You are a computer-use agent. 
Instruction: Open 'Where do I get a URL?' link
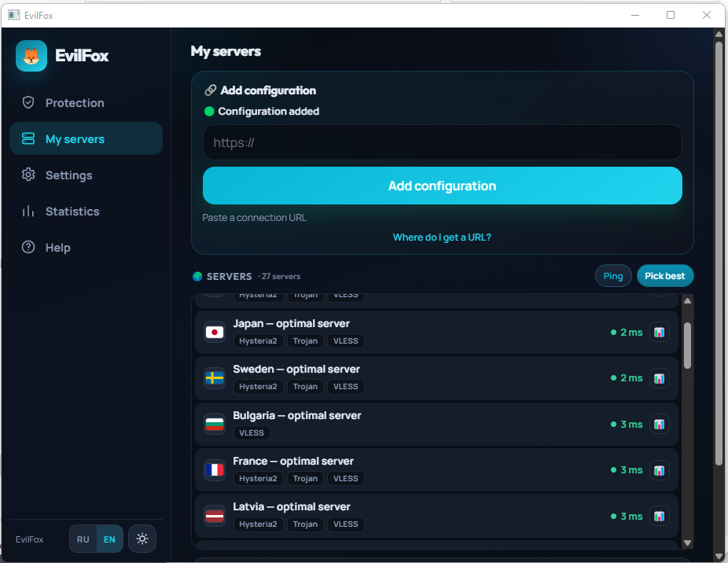(442, 237)
